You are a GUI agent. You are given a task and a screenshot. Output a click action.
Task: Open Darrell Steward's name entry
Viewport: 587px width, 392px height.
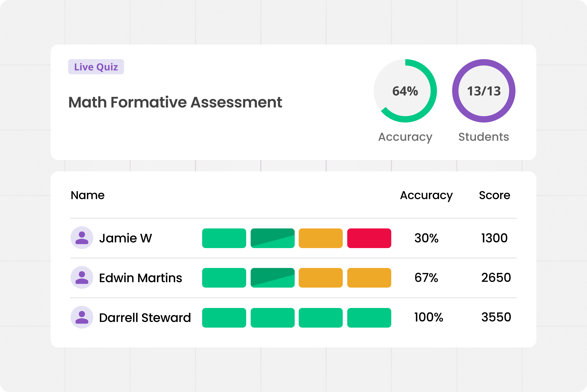[145, 317]
